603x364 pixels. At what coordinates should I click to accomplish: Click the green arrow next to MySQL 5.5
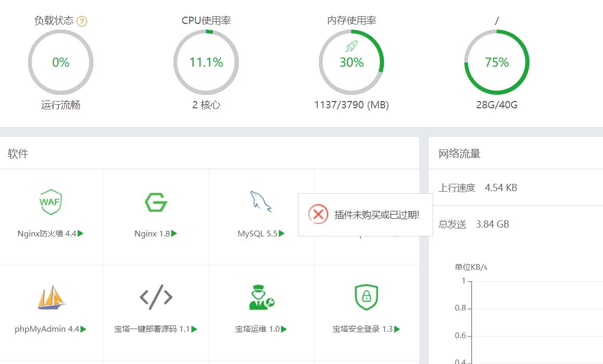[281, 233]
